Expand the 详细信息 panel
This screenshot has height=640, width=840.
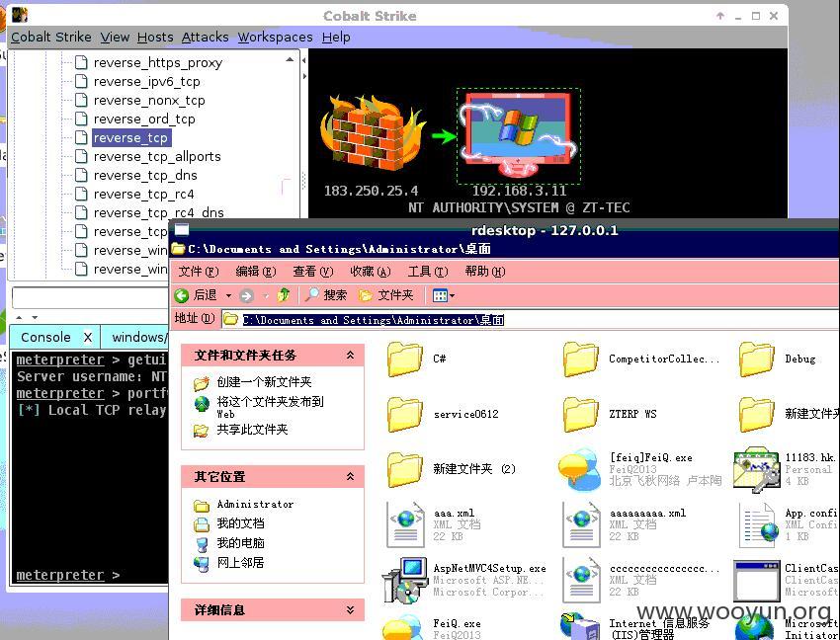pos(351,609)
